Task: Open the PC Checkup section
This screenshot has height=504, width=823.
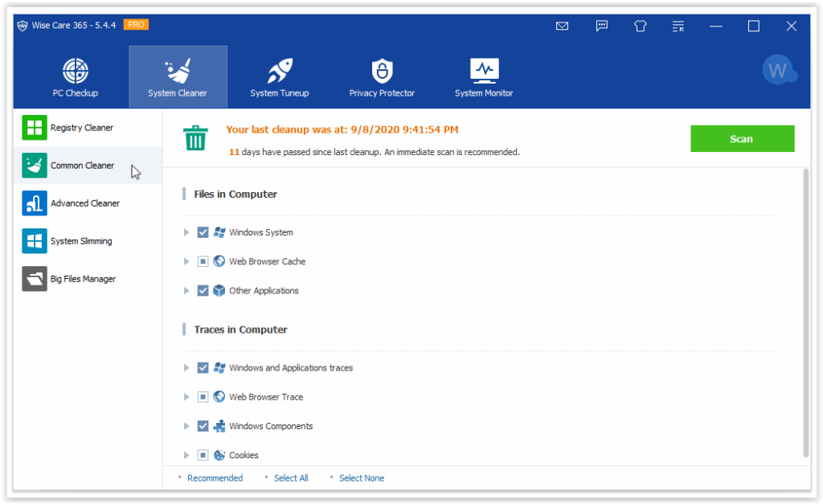Action: [76, 76]
